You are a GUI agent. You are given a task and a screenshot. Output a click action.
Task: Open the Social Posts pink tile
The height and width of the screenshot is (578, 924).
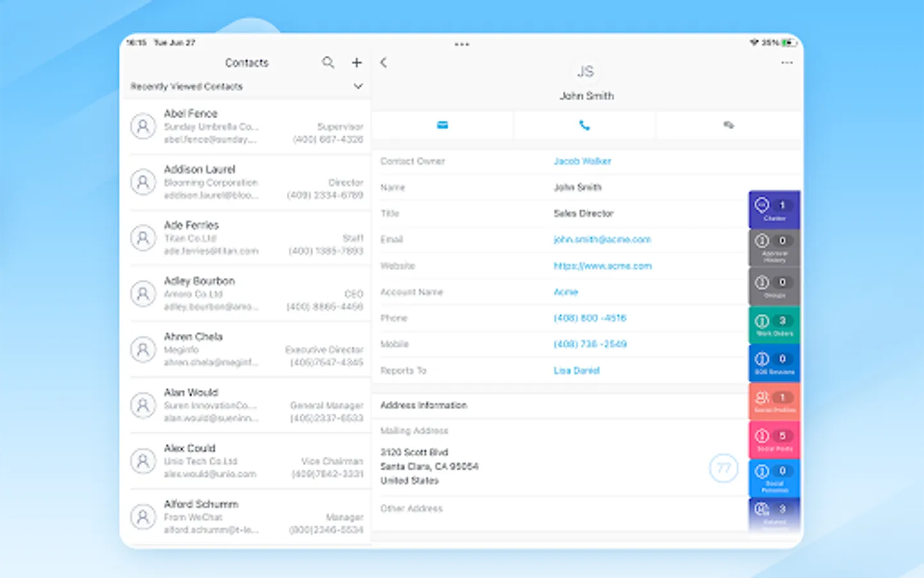point(774,440)
